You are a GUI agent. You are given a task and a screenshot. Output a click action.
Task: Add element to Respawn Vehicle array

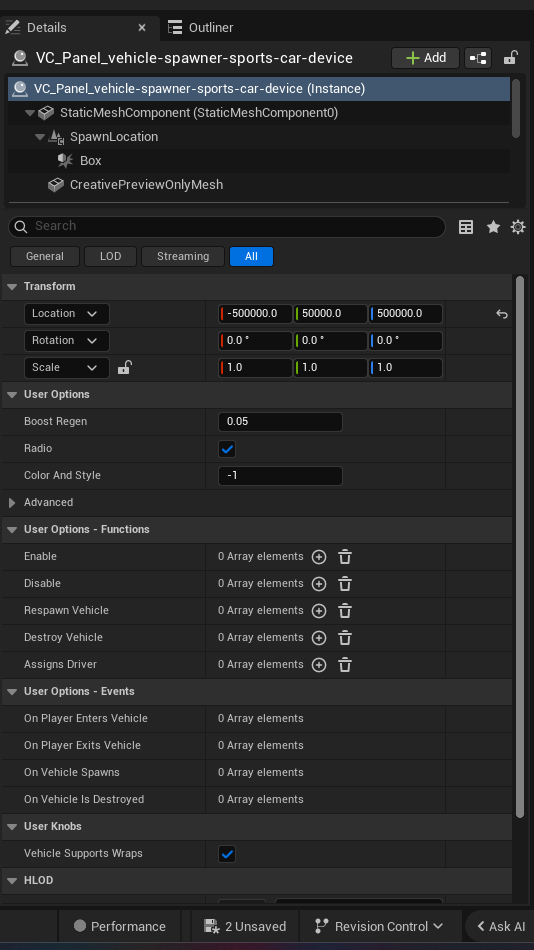[319, 611]
